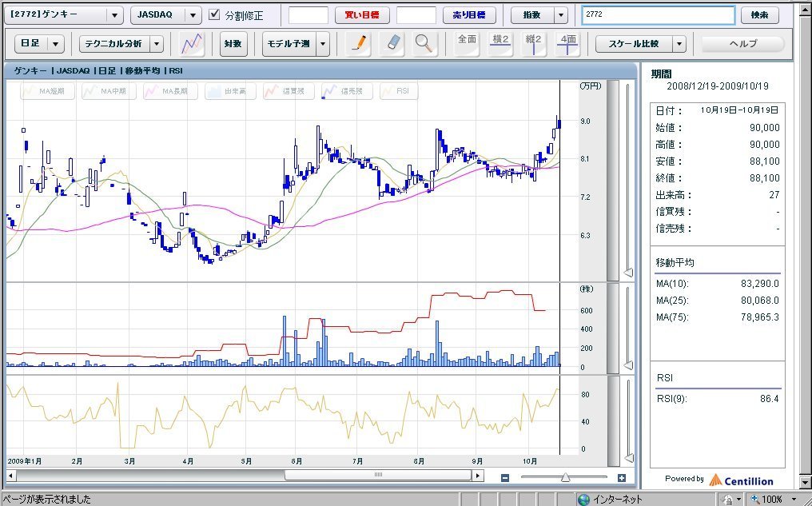Toggle MA短期 line visibility
Viewport: 812px width, 506px height.
tap(47, 92)
